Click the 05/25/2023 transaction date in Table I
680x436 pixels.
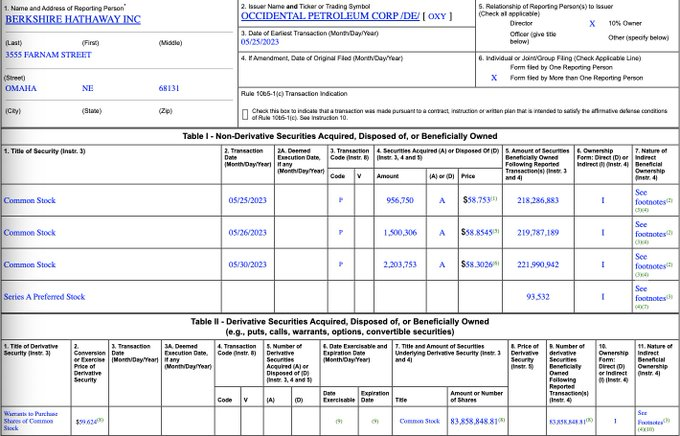coord(248,200)
